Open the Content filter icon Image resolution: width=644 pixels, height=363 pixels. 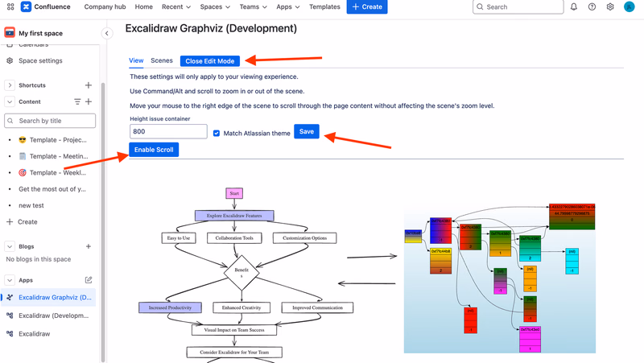pos(77,101)
